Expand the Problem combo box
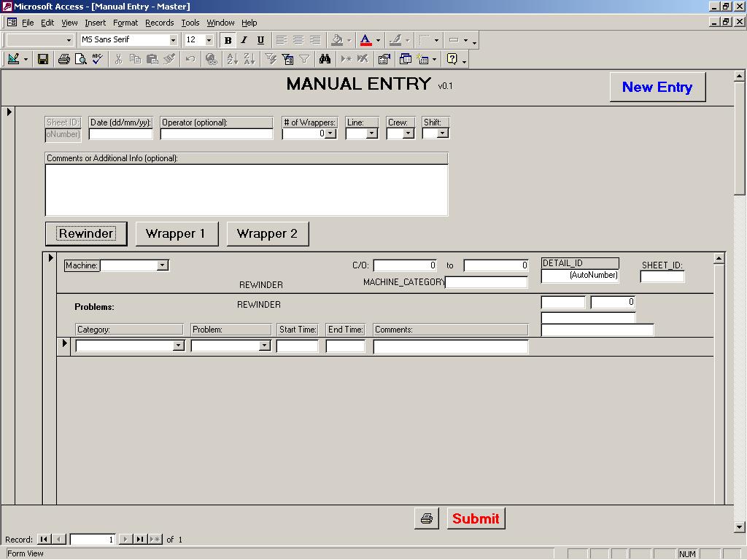747x560 pixels. click(x=265, y=346)
